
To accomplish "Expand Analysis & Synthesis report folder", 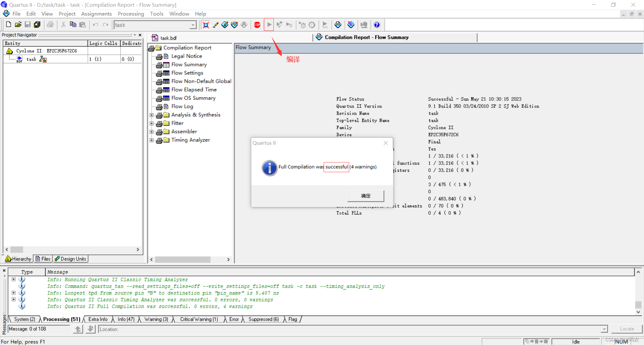I will pos(152,115).
